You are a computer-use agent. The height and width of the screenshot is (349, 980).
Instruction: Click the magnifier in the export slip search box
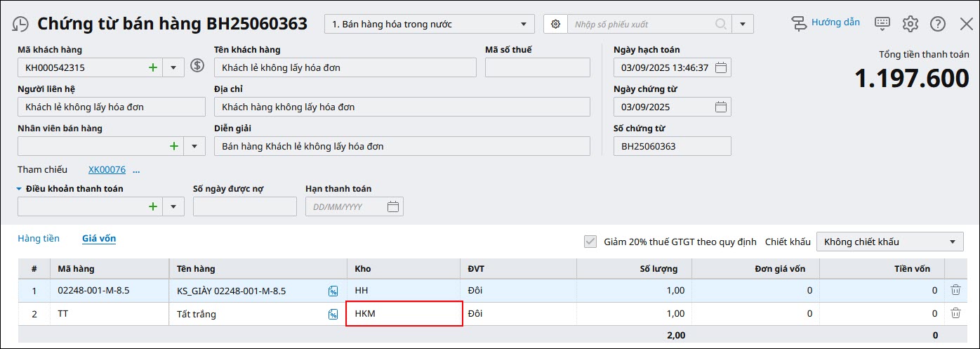click(x=721, y=24)
